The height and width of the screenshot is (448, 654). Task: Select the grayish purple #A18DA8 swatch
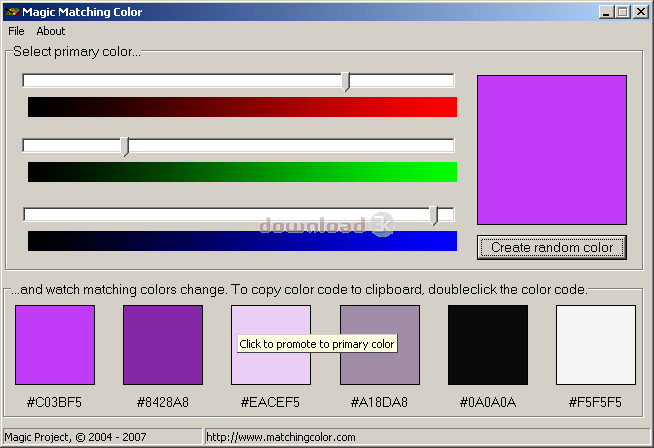coord(380,345)
